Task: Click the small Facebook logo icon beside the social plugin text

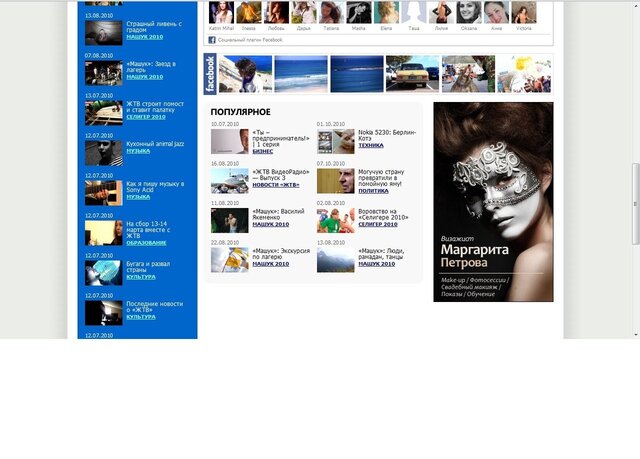Action: 212,40
